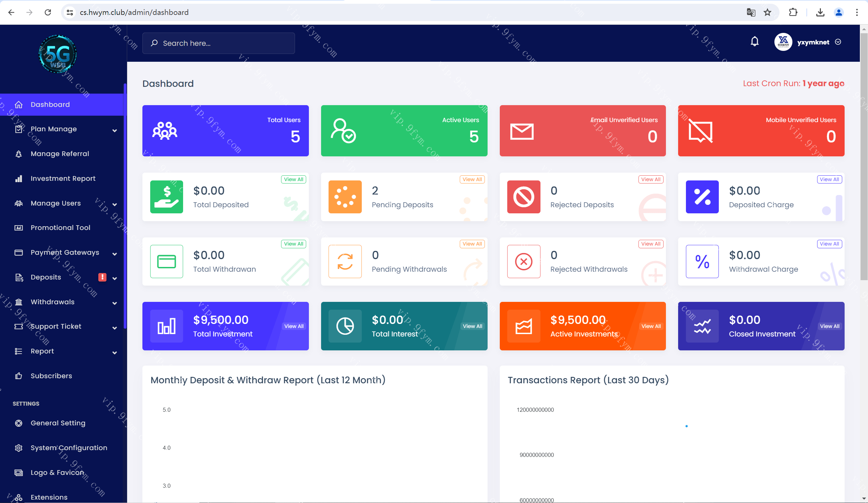Click the Total Deposited green hand icon
This screenshot has height=503, width=868.
click(166, 197)
